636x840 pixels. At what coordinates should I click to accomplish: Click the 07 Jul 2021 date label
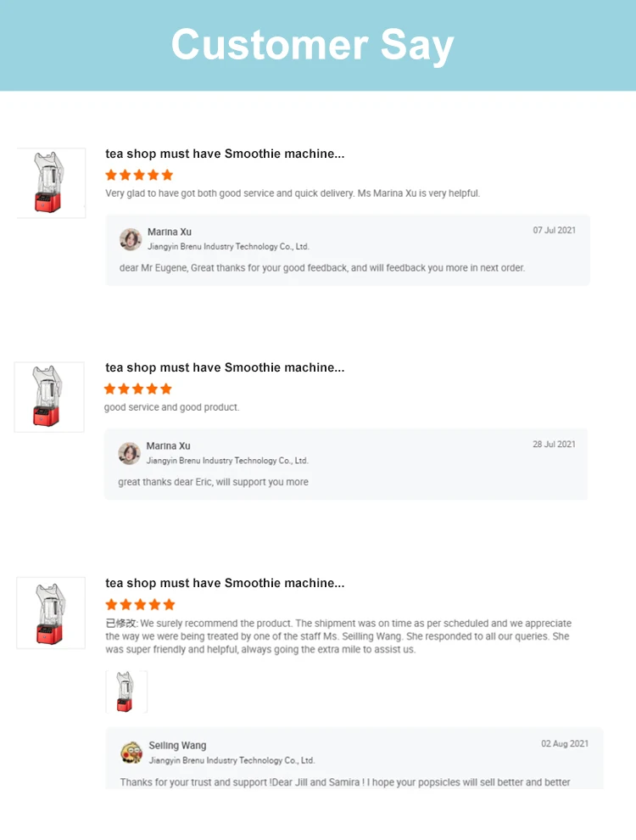pyautogui.click(x=554, y=230)
